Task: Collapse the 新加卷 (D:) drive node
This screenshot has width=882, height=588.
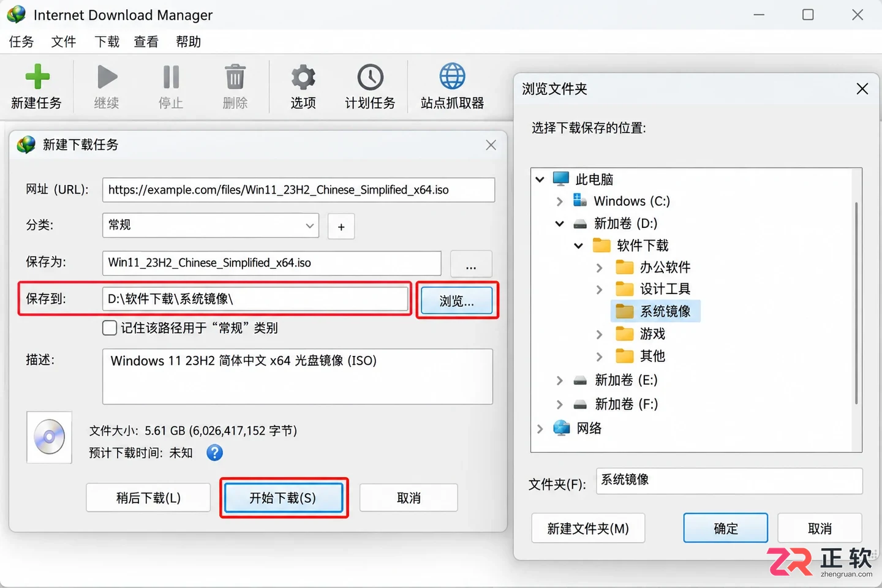Action: pyautogui.click(x=559, y=224)
